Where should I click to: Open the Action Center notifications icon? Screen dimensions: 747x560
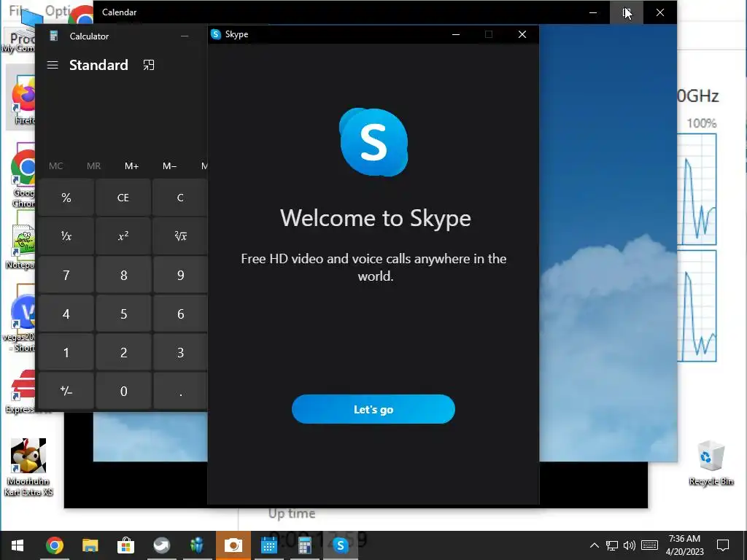tap(723, 545)
